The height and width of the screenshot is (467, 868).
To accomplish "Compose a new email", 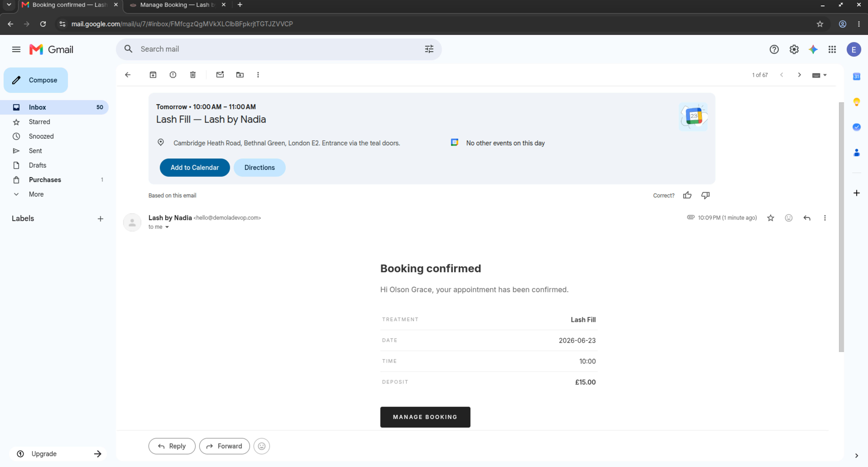I will (x=36, y=80).
